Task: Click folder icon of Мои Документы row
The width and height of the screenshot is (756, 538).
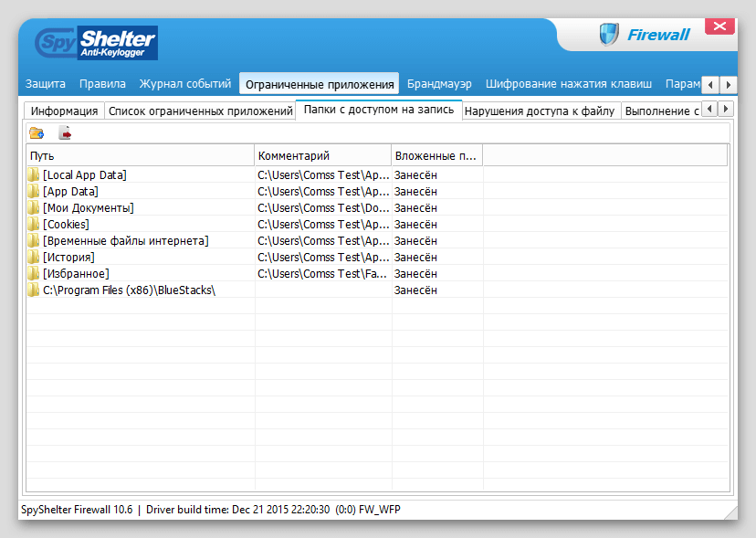Action: [x=33, y=207]
